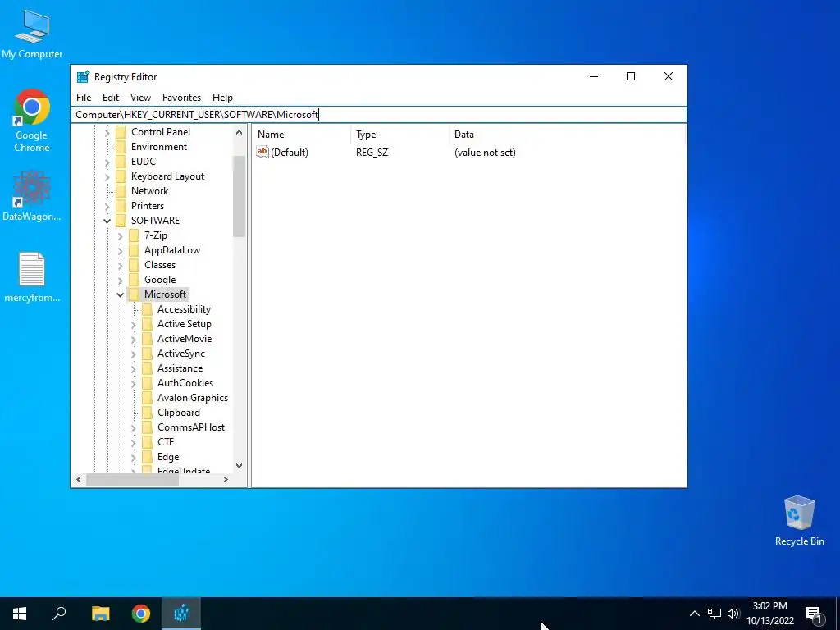
Task: Click tree vertical scrollbar up arrow
Action: pos(239,132)
